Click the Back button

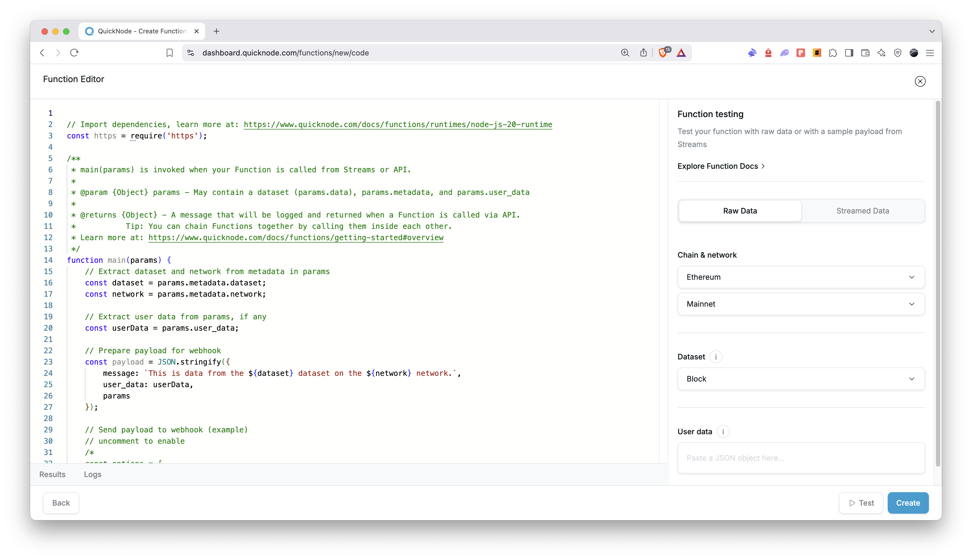(x=61, y=503)
